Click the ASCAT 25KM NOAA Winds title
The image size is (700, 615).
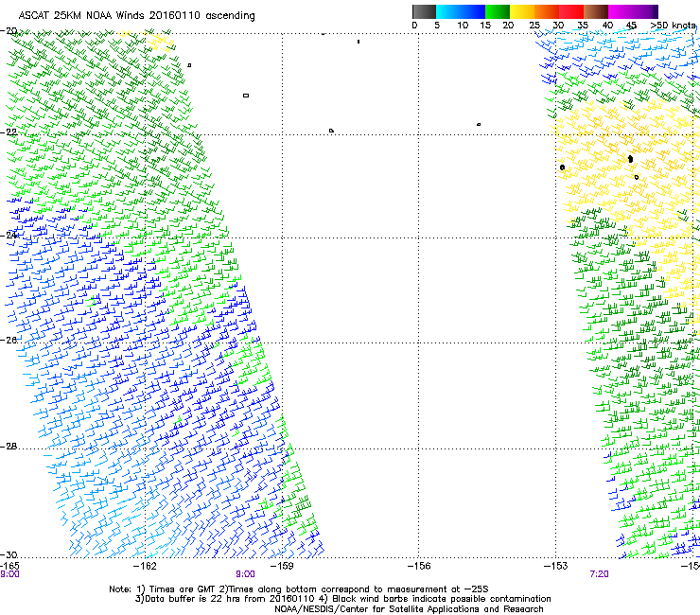[x=136, y=16]
